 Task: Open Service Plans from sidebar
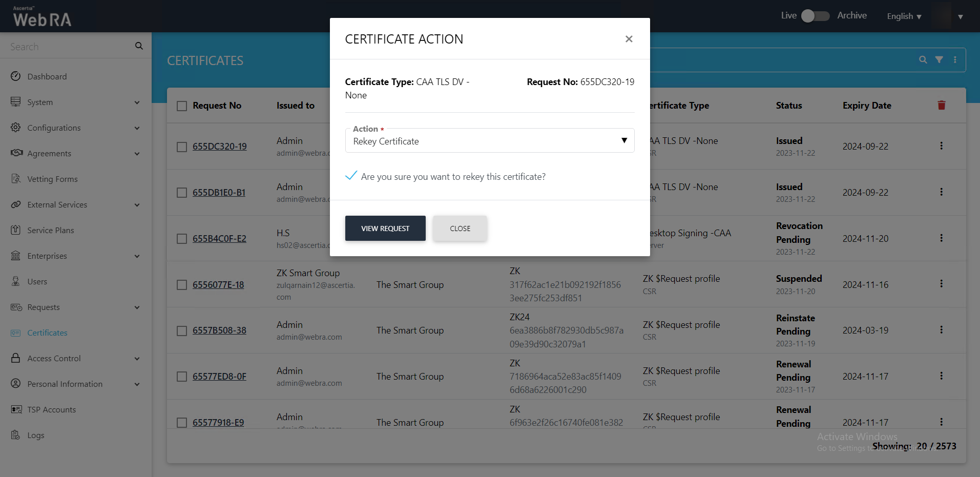[50, 230]
